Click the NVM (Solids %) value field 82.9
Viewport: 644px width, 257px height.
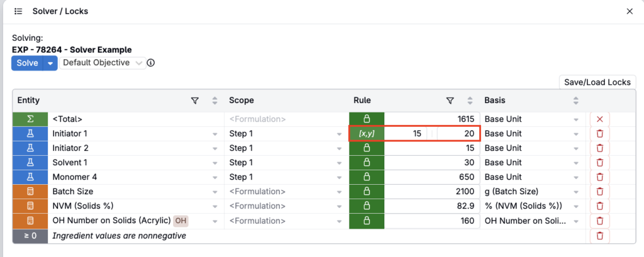pyautogui.click(x=432, y=206)
